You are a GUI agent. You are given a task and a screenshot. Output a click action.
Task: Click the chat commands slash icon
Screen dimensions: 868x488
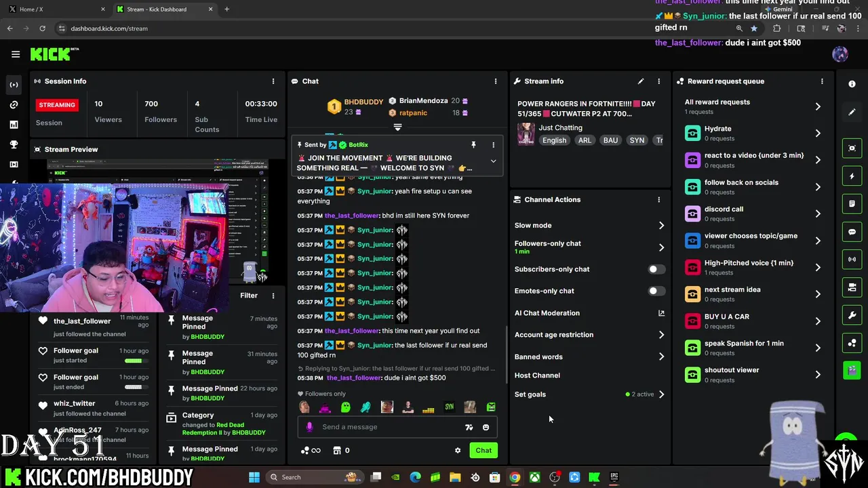coord(469,427)
